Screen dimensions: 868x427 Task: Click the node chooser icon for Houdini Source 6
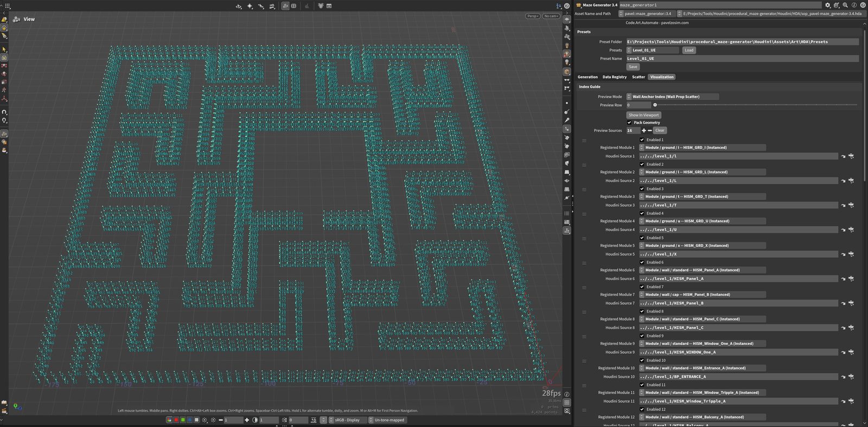tap(851, 279)
